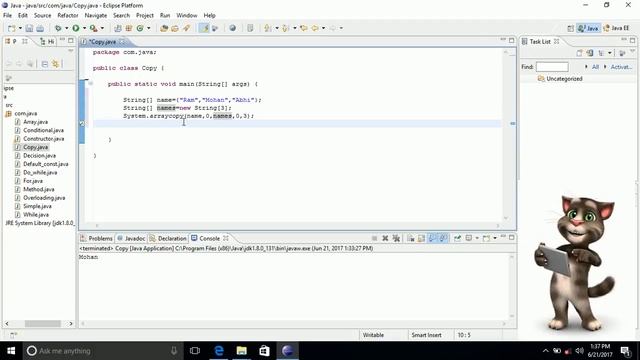Click the Open Perspective icon

point(571,28)
